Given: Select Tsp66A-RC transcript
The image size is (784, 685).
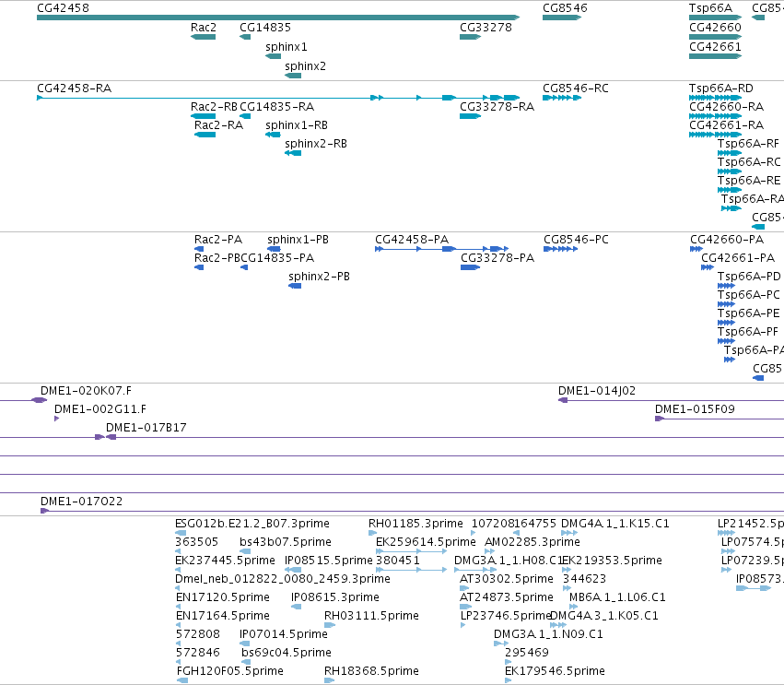Looking at the screenshot, I should coord(730,171).
